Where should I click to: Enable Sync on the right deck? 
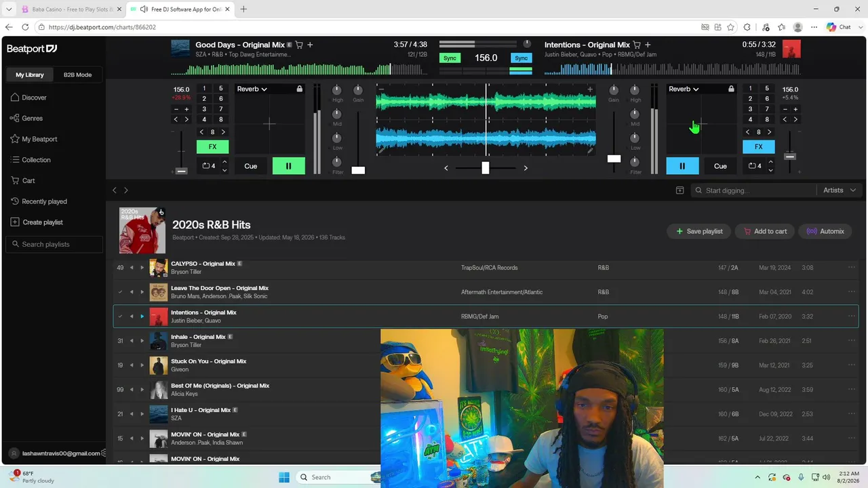pos(521,58)
